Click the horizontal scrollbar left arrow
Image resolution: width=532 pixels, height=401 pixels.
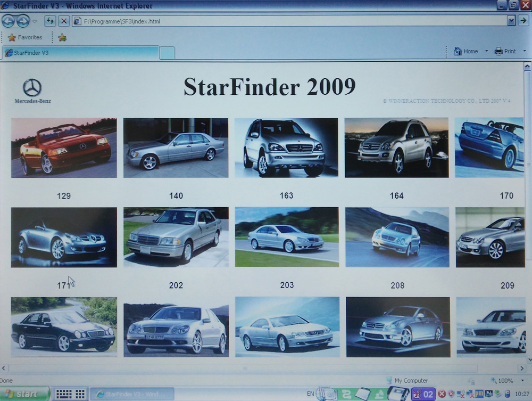click(3, 368)
